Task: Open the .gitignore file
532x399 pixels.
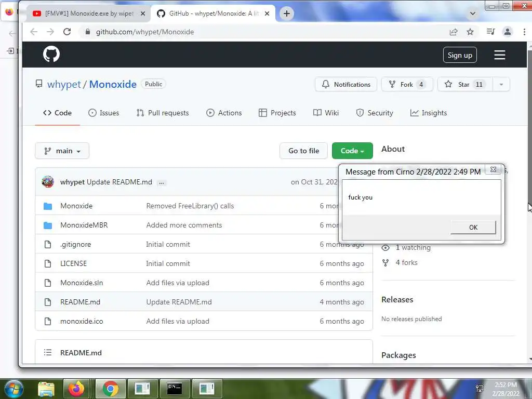Action: tap(75, 244)
